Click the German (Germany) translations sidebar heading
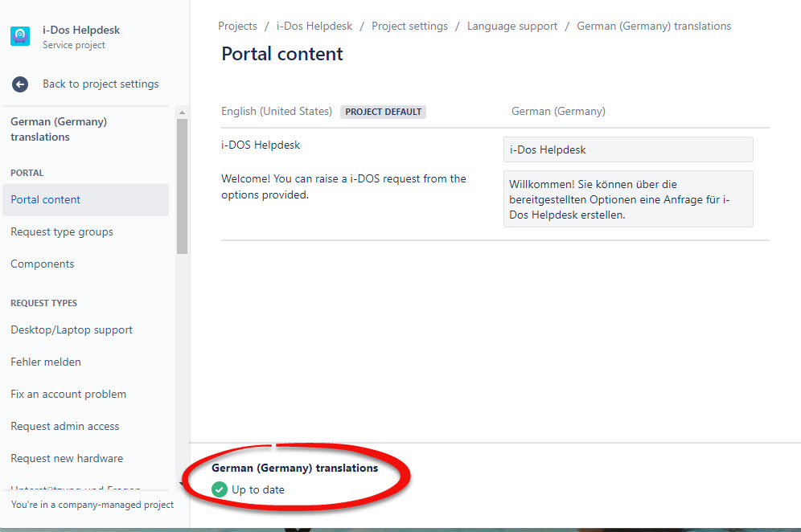The height and width of the screenshot is (532, 801). pyautogui.click(x=59, y=129)
